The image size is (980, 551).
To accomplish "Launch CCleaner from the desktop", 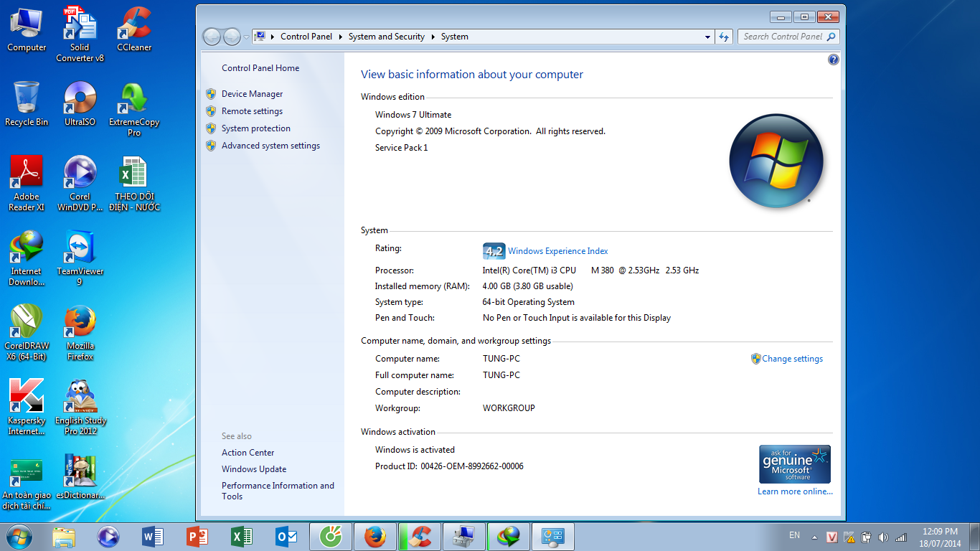I will (134, 29).
